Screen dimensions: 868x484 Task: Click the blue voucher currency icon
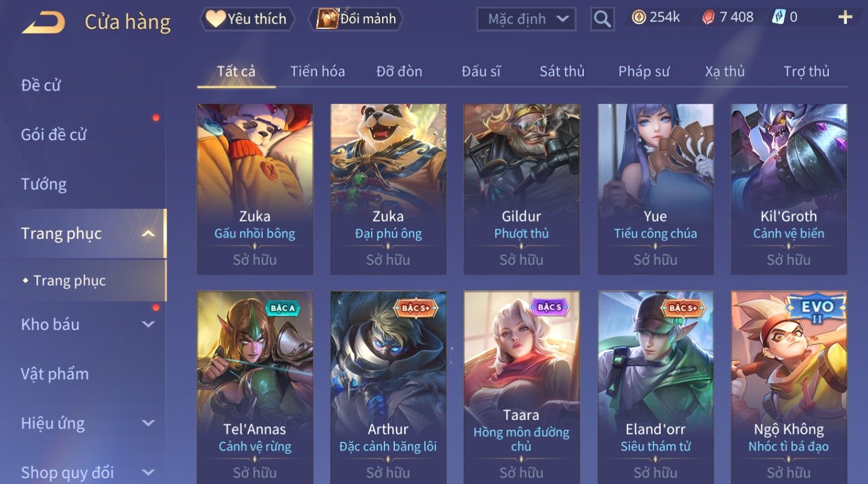pyautogui.click(x=779, y=17)
